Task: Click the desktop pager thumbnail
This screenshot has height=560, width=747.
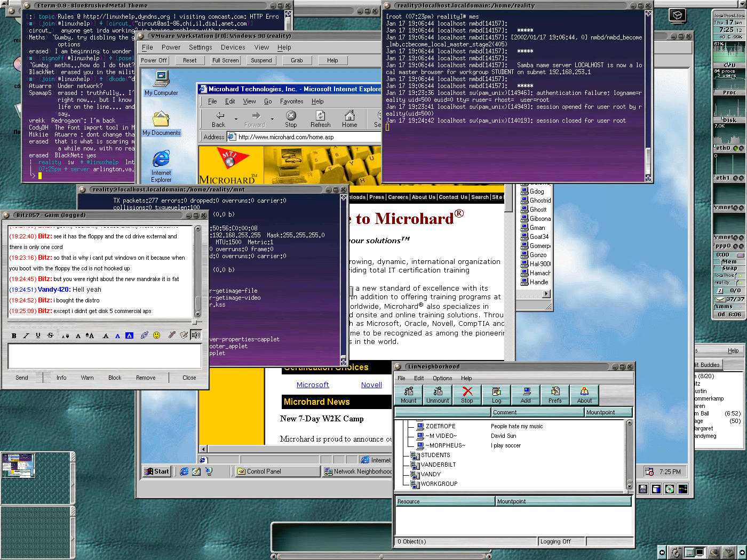Action: click(x=19, y=465)
